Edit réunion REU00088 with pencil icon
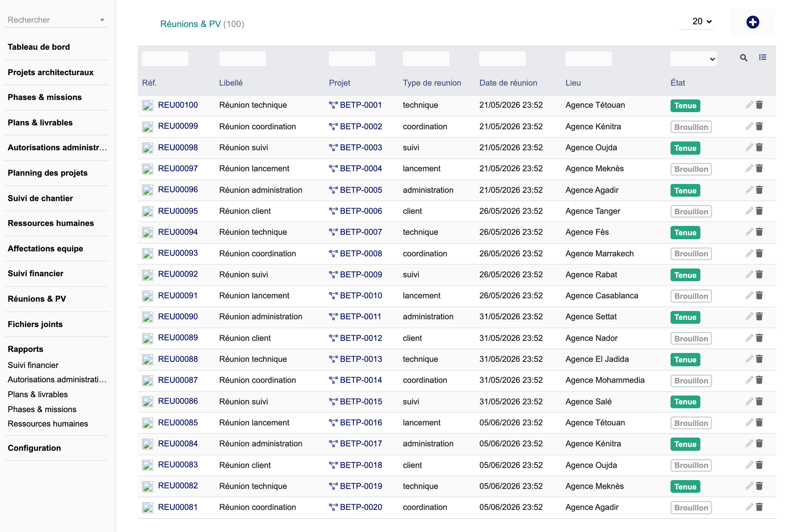The height and width of the screenshot is (532, 796). pos(749,359)
